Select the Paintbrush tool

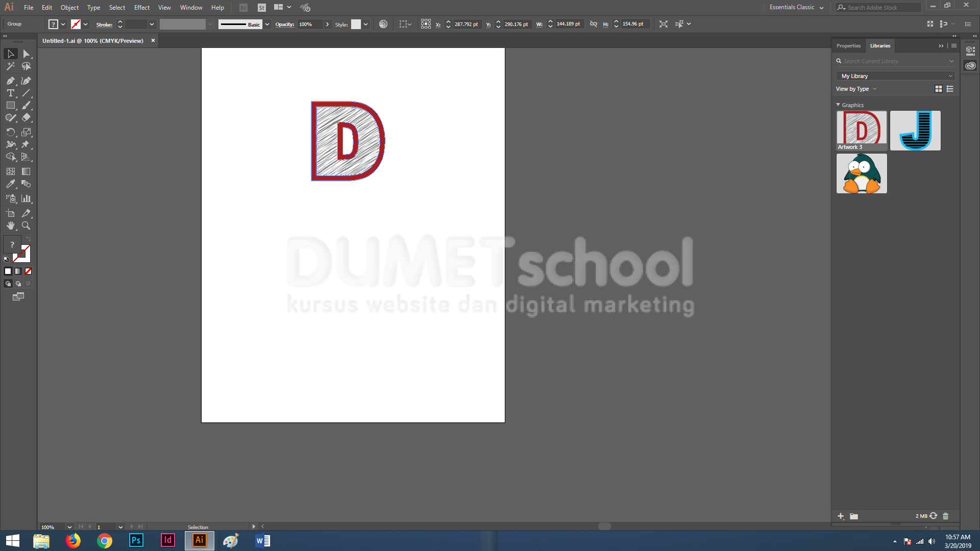click(26, 105)
